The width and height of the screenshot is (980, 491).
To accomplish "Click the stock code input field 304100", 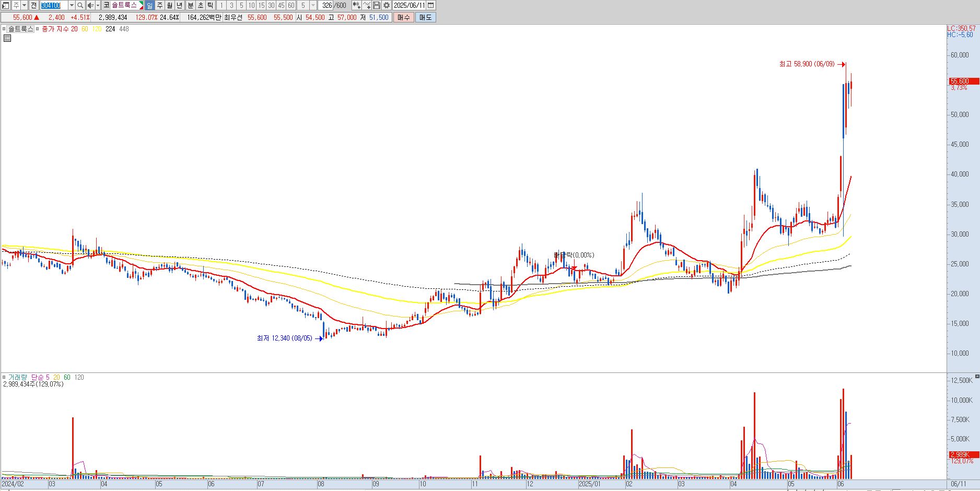I will pos(54,5).
